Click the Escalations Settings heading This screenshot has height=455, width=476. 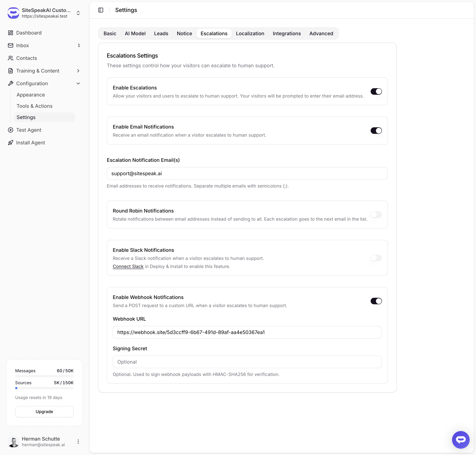pos(132,55)
